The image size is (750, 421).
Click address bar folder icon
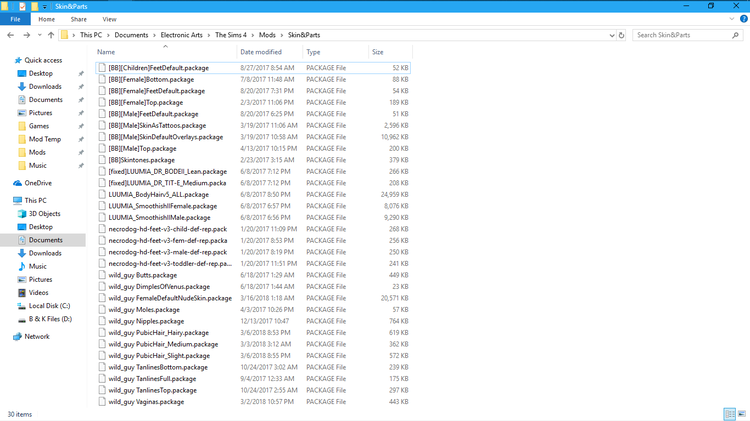65,35
